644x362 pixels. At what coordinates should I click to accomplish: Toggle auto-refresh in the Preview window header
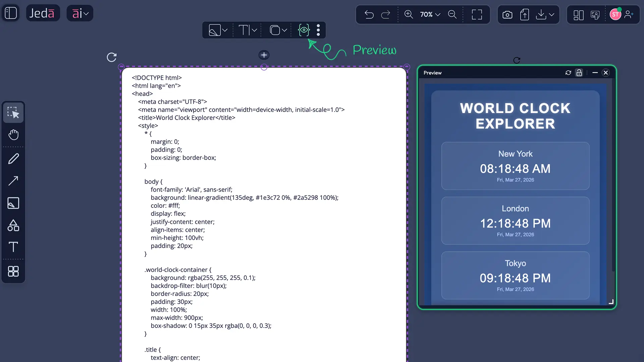pyautogui.click(x=568, y=73)
